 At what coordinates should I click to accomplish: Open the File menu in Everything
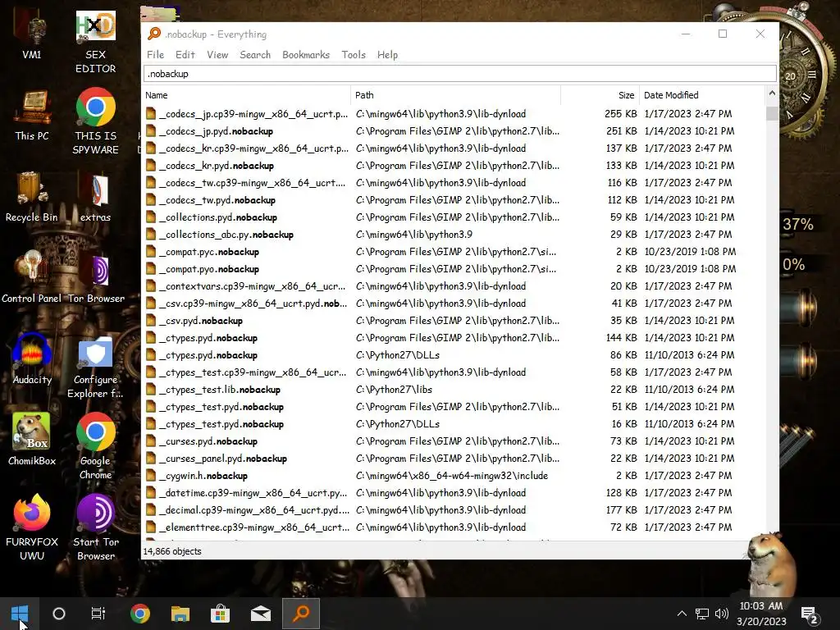(x=155, y=55)
